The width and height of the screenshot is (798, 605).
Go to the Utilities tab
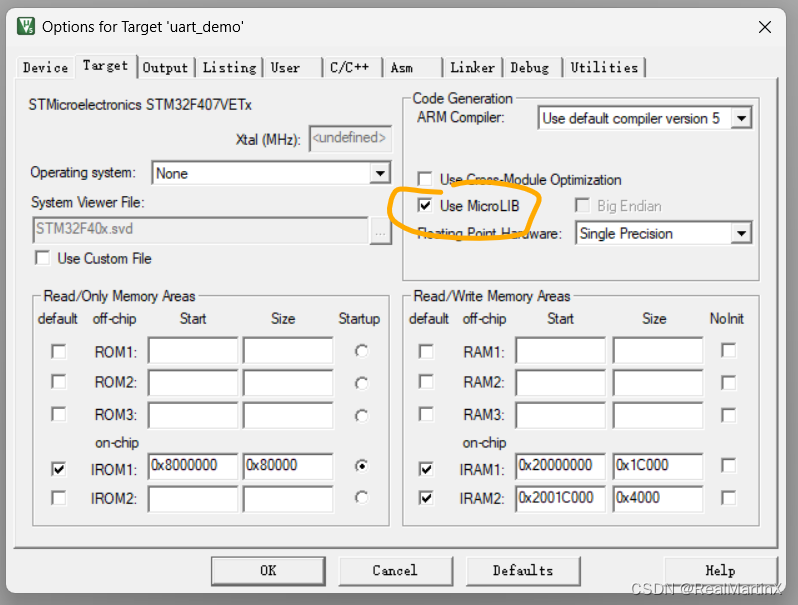[604, 68]
